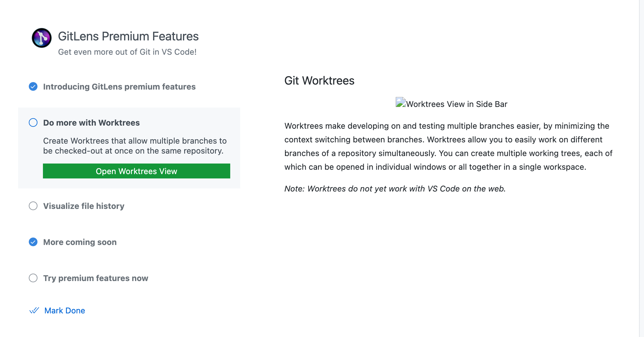Click the broken image placeholder for Worktrees View

pyautogui.click(x=401, y=102)
